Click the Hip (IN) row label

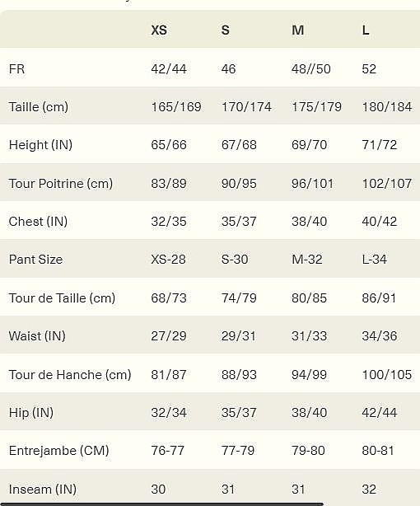[x=31, y=413]
